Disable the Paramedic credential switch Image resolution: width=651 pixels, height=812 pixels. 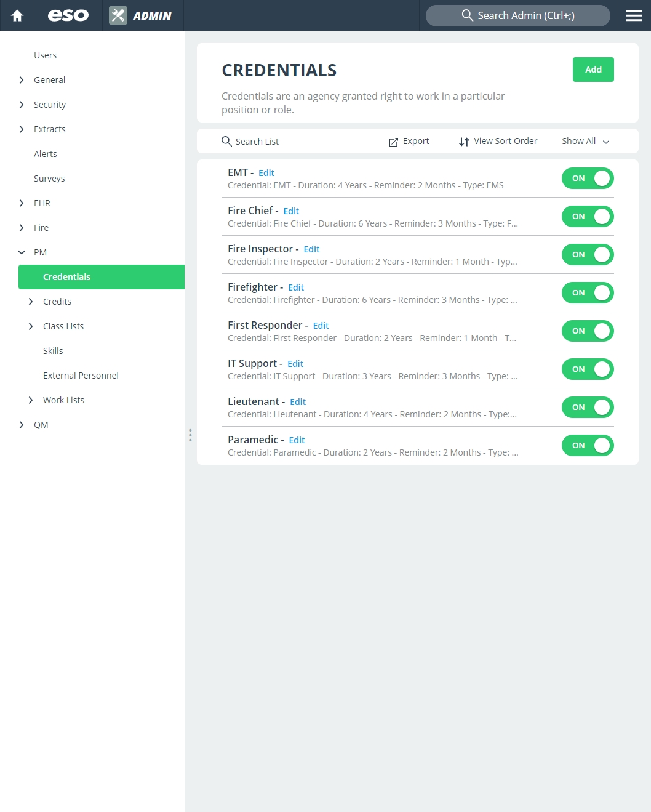click(588, 446)
